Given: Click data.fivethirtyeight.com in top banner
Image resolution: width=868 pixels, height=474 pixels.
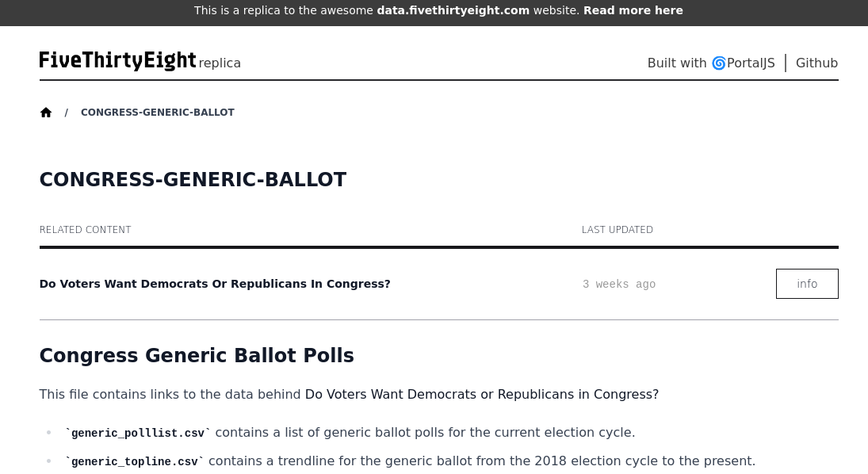Looking at the screenshot, I should point(453,10).
